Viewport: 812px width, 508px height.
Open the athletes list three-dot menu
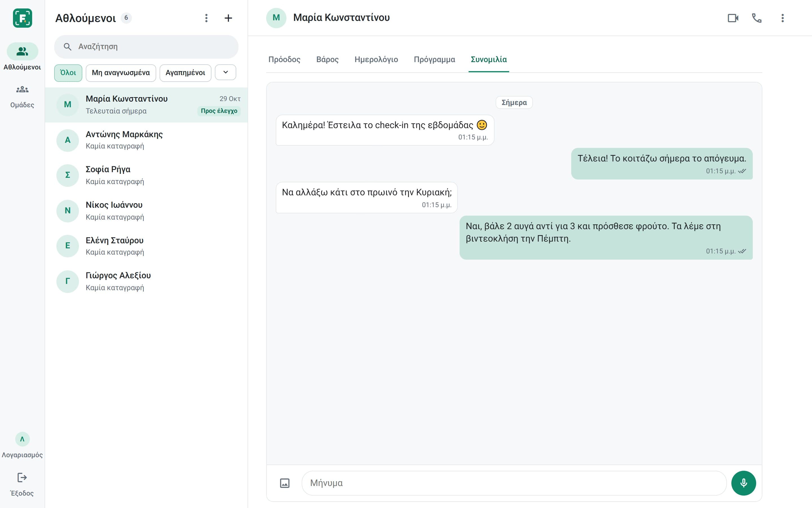(206, 18)
